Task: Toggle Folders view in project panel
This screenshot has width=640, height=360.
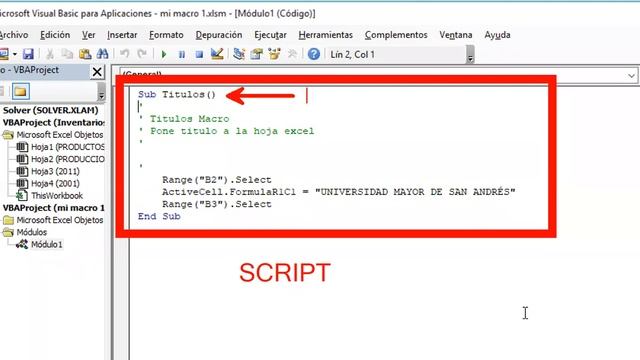Action: tap(21, 91)
